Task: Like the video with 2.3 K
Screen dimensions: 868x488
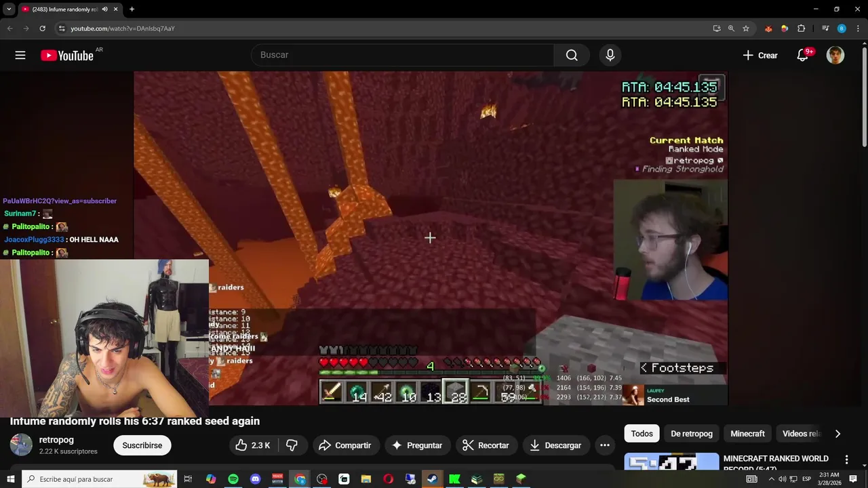Action: point(253,445)
